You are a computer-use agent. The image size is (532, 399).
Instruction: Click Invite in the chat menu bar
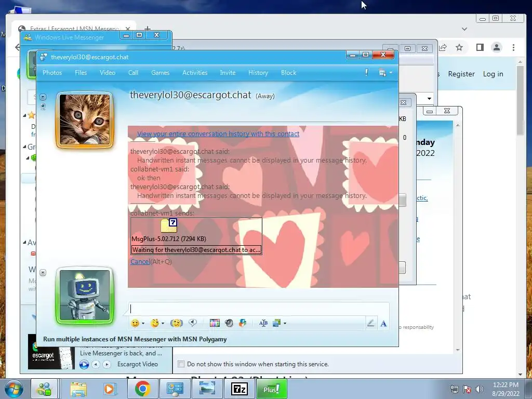(228, 73)
